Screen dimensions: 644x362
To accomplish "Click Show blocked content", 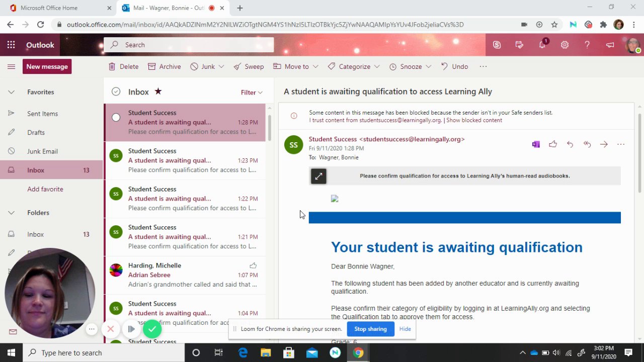I will point(474,120).
